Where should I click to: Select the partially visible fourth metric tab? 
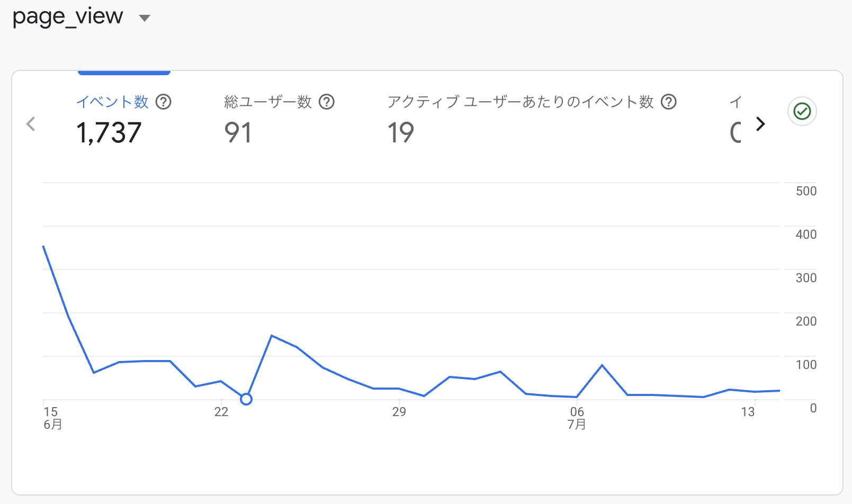point(736,120)
